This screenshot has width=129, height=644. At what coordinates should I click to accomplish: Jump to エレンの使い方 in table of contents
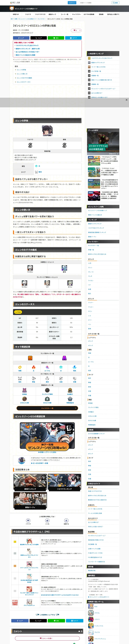pos(22,74)
